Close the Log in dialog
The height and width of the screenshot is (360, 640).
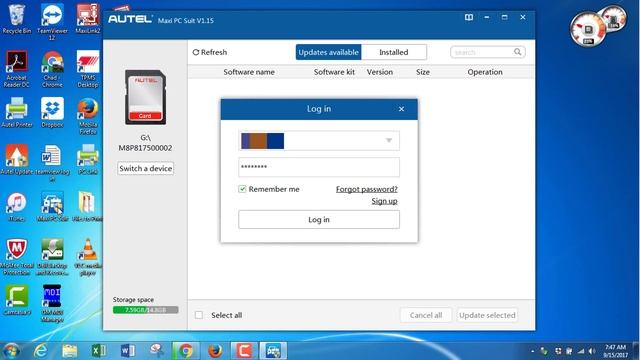coord(401,109)
